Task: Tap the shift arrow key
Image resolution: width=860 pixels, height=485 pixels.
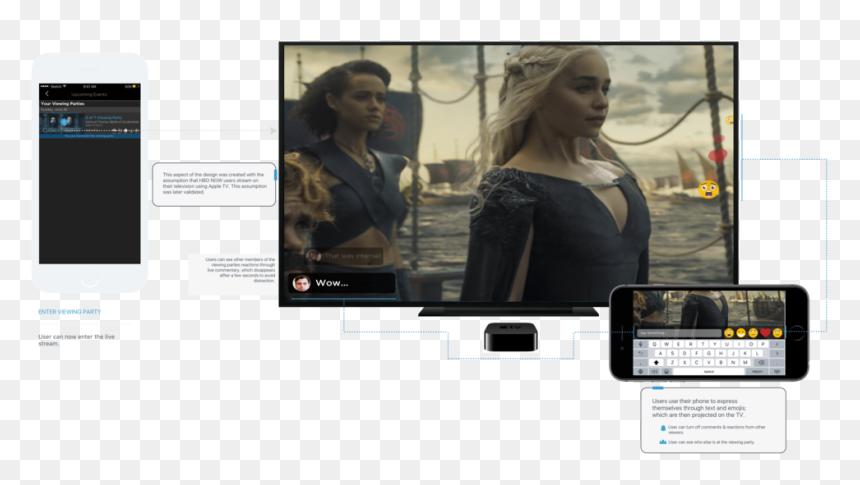Action: coord(657,363)
